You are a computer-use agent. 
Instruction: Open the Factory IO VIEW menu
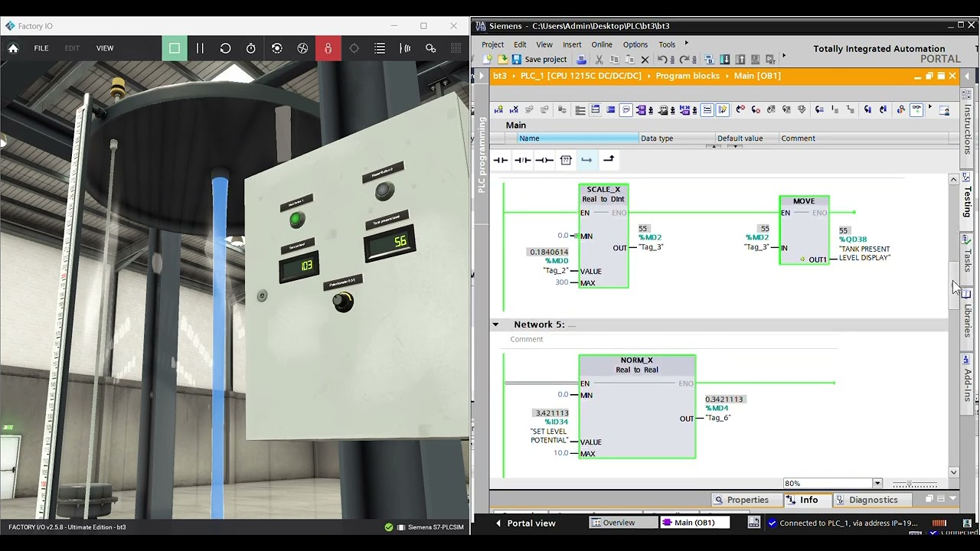pyautogui.click(x=105, y=48)
